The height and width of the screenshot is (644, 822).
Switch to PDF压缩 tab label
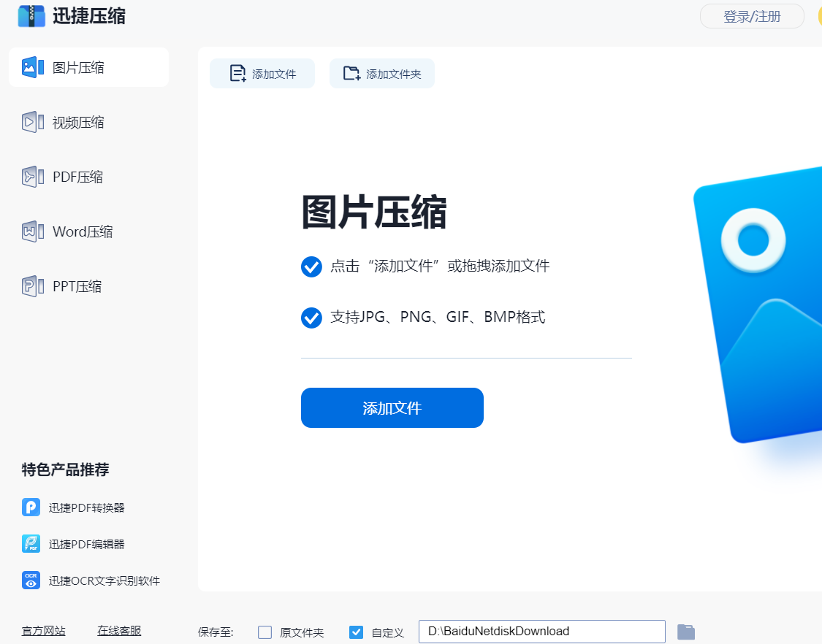[77, 177]
